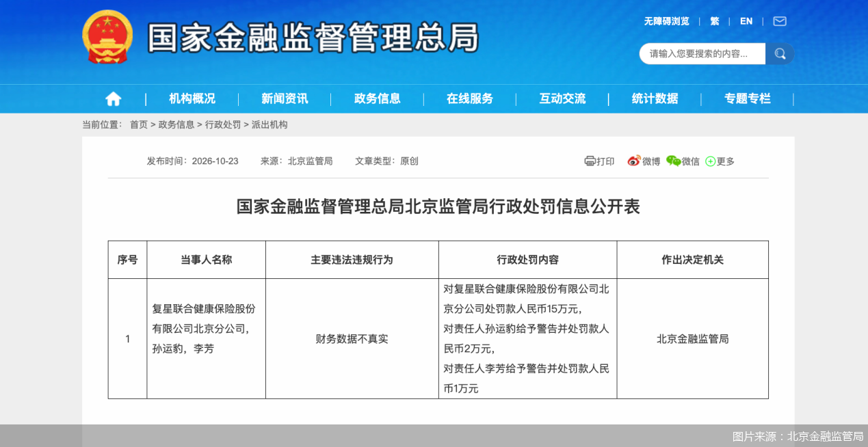Share via WeChat icon
868x447 pixels.
pyautogui.click(x=674, y=161)
